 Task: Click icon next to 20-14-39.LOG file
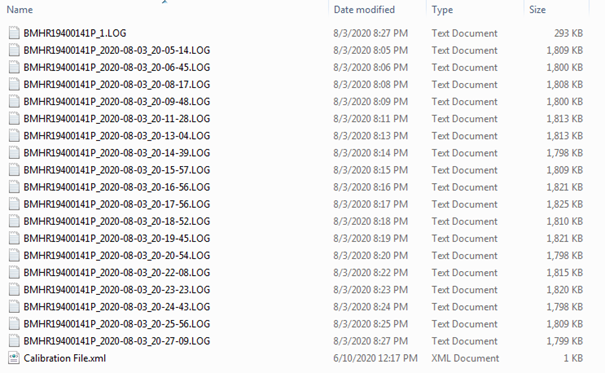[x=14, y=153]
